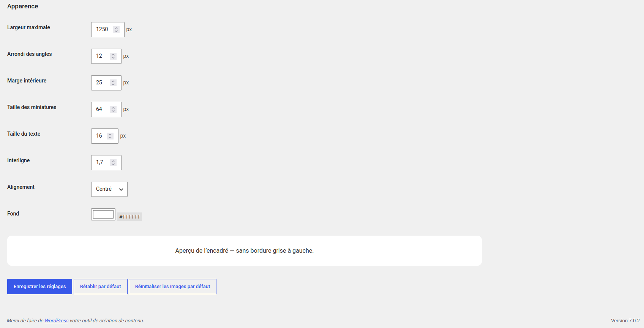Click Réinitialiser les images par défaut
The image size is (644, 328).
pos(172,287)
